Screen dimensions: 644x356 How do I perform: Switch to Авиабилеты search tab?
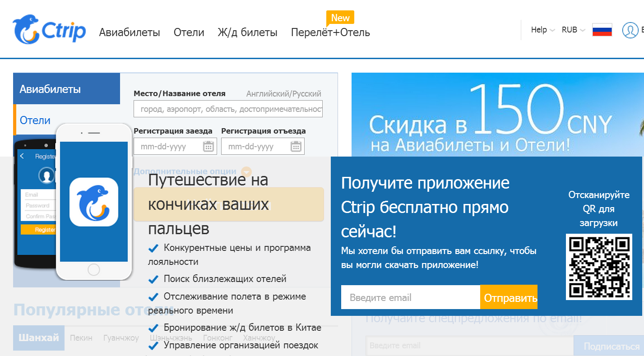coord(67,89)
